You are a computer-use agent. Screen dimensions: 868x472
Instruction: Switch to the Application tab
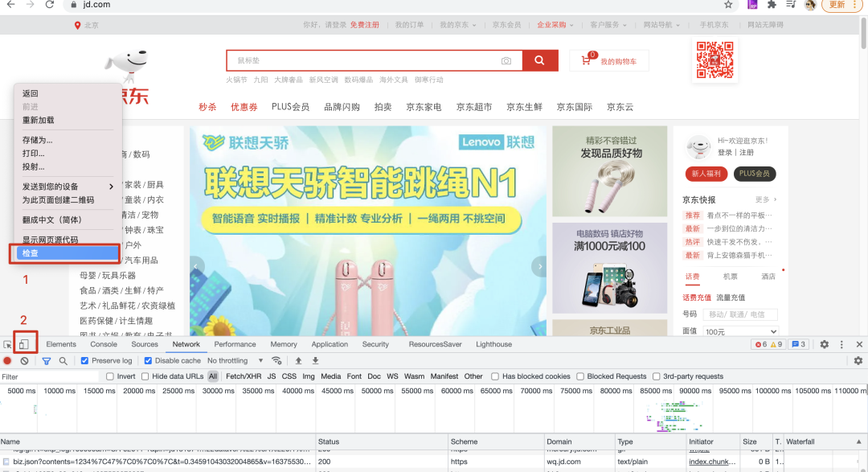(330, 344)
